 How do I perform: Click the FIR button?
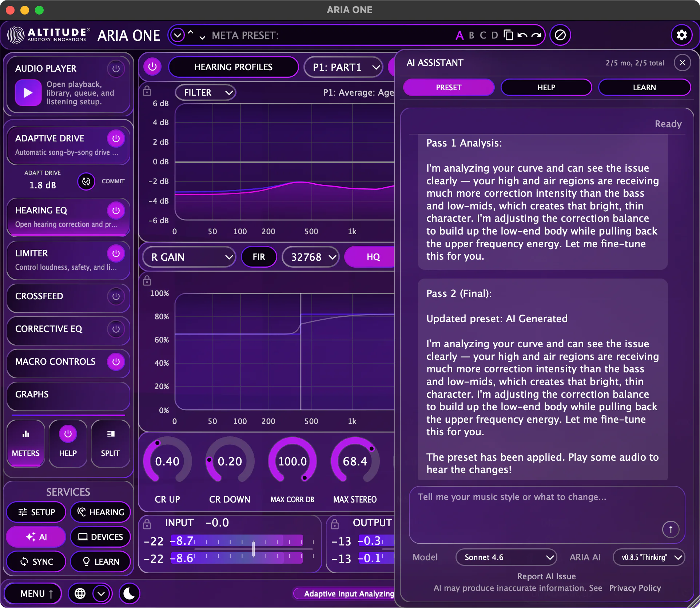pos(259,257)
